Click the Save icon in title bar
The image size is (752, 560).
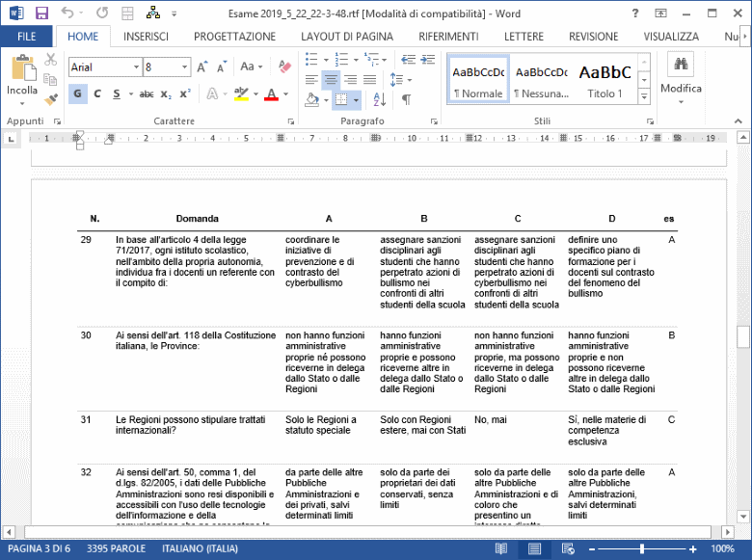tap(41, 13)
